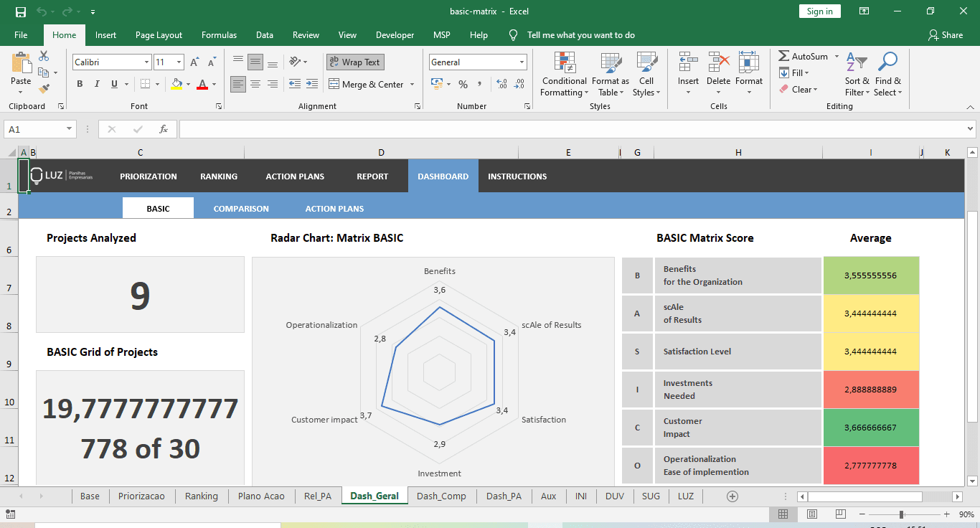Click inside the formula bar field
The image size is (980, 528).
[x=573, y=129]
